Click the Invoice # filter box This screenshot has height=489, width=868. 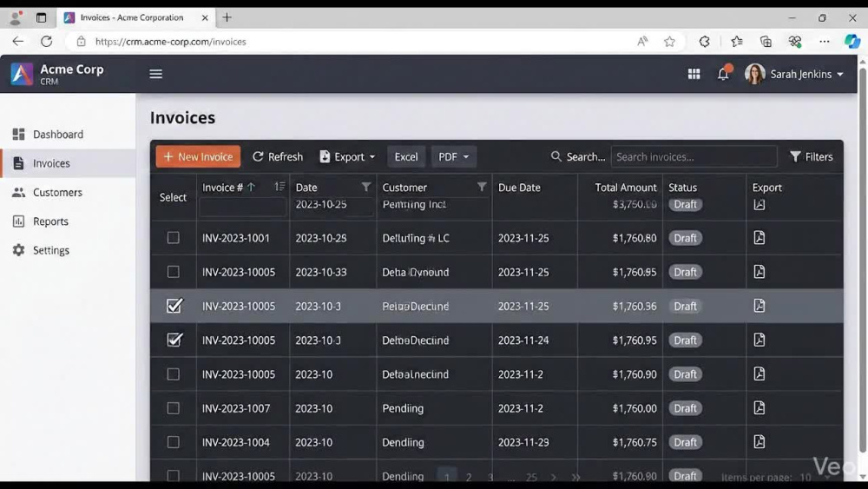tap(243, 207)
